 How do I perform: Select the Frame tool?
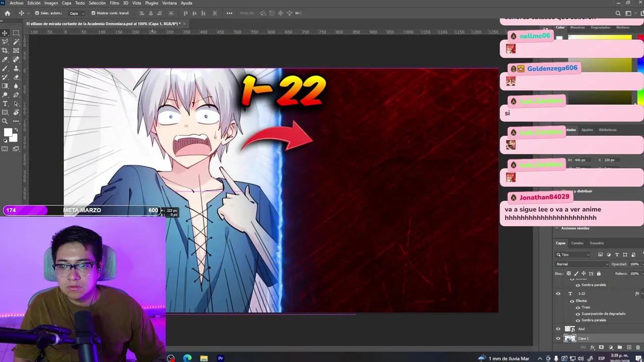click(x=16, y=51)
